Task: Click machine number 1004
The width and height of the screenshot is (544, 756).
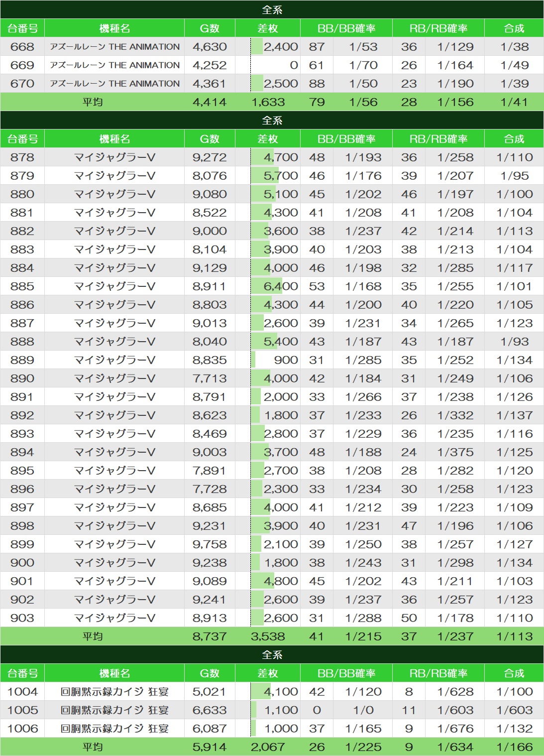Action: coord(22,692)
